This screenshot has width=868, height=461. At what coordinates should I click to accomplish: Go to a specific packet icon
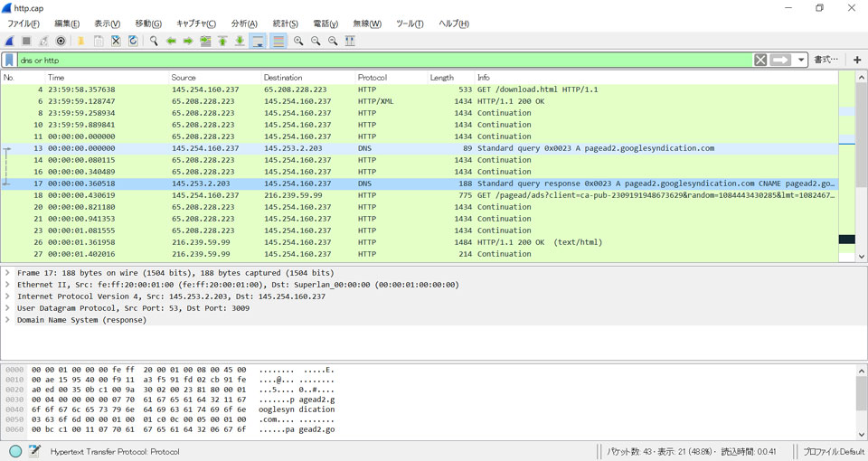click(205, 41)
